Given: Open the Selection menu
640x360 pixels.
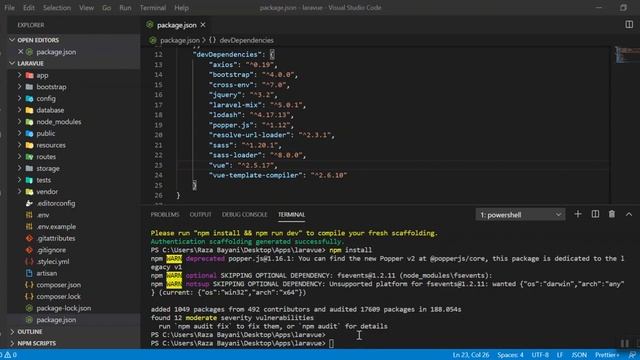Looking at the screenshot, I should [x=57, y=8].
